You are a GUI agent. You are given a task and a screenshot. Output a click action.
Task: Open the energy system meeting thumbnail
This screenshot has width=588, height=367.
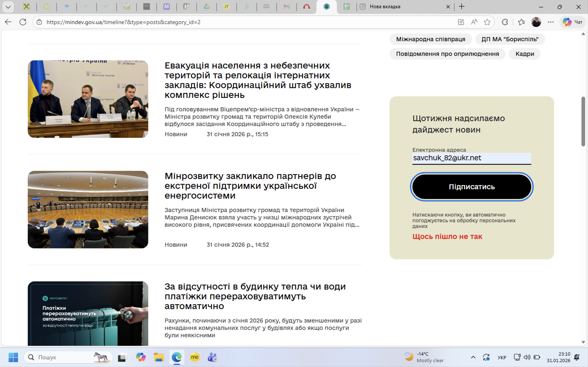coord(88,209)
